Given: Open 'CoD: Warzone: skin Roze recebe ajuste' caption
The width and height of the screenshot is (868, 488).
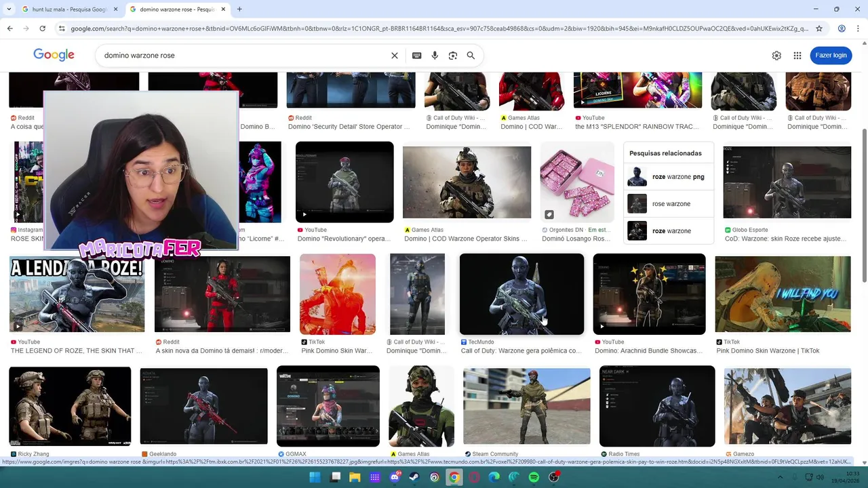Looking at the screenshot, I should (785, 239).
